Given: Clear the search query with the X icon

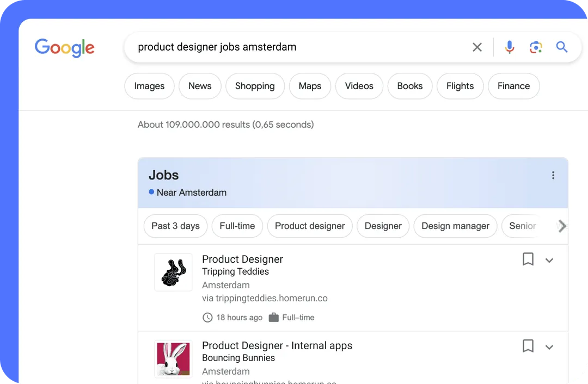Looking at the screenshot, I should tap(477, 47).
